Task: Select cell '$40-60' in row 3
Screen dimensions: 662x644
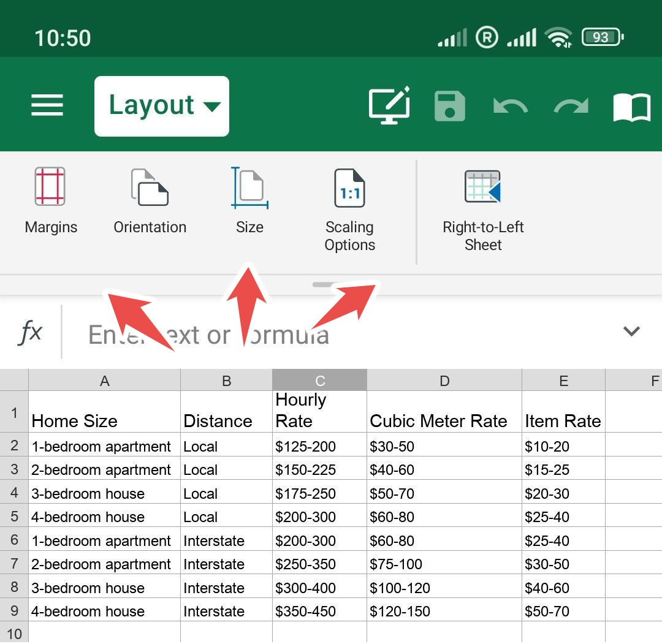Action: [x=444, y=468]
